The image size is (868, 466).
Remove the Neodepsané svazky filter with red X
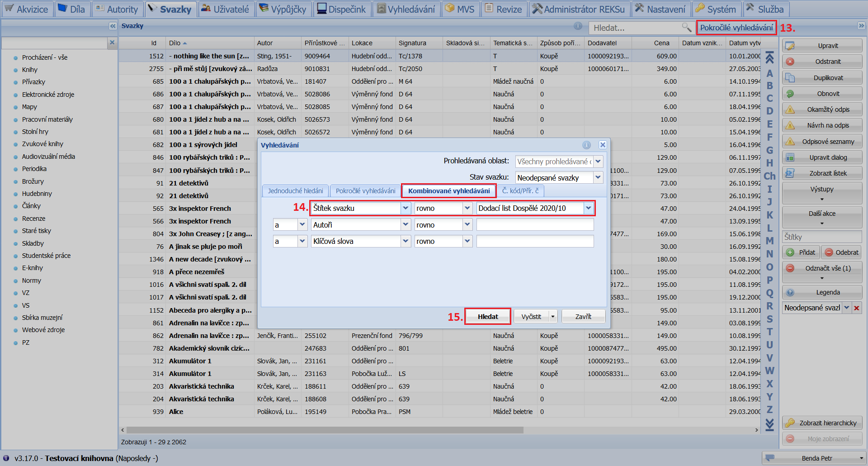click(857, 308)
